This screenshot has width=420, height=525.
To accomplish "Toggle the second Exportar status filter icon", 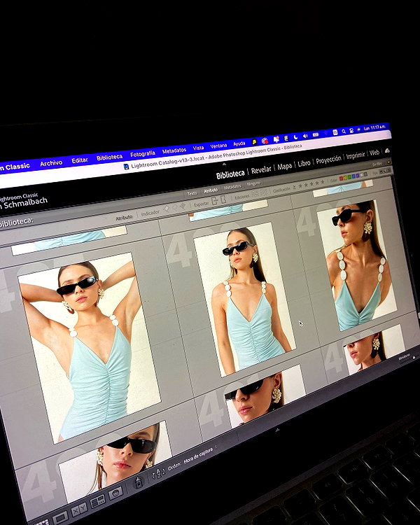I will (223, 199).
